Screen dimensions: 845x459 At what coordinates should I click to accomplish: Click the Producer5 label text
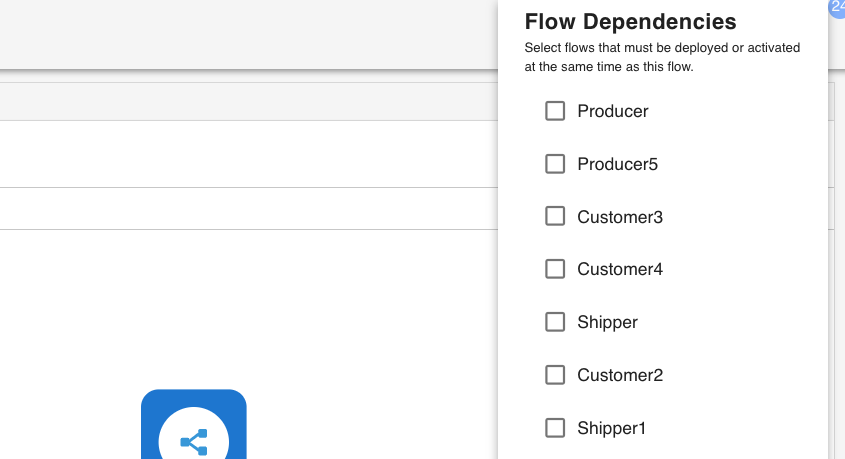617,164
